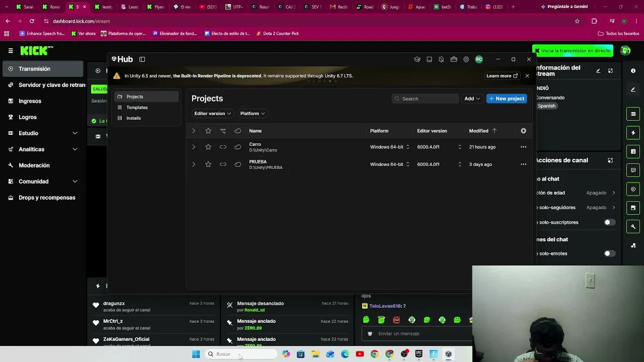The image size is (644, 362).
Task: Open the more options menu for Carro
Action: [523, 147]
